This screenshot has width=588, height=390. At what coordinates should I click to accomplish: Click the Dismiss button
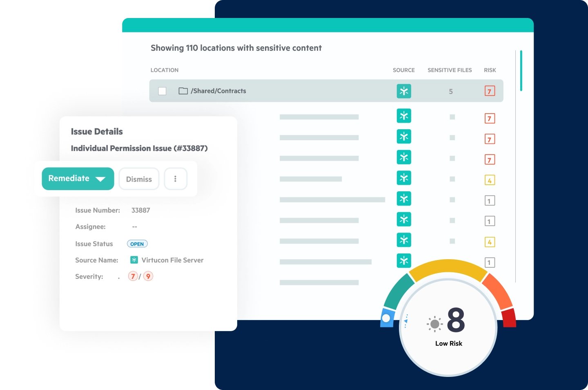(x=139, y=179)
